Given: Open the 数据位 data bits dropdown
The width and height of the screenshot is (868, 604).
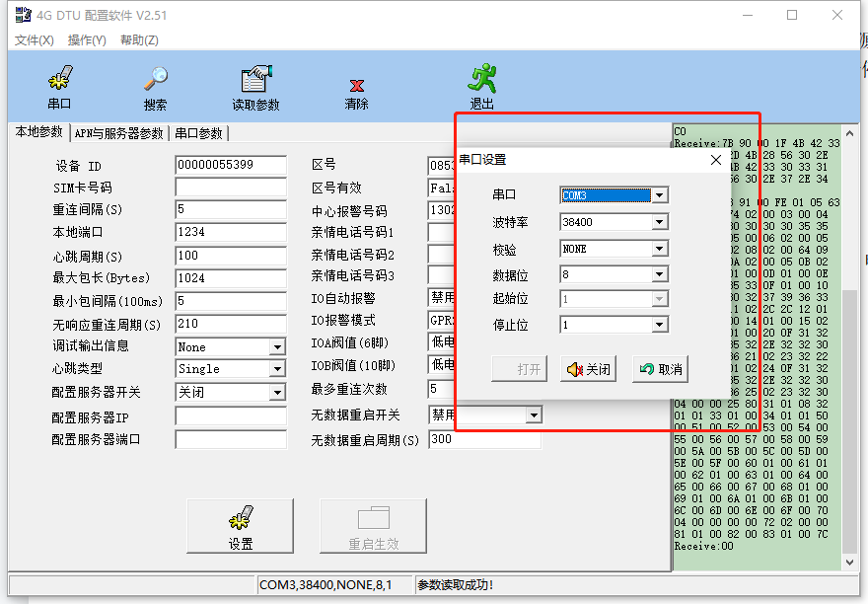Looking at the screenshot, I should click(659, 273).
